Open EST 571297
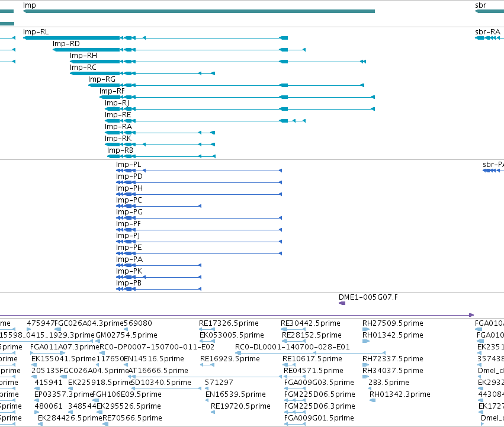The height and width of the screenshot is (427, 504). 219,383
